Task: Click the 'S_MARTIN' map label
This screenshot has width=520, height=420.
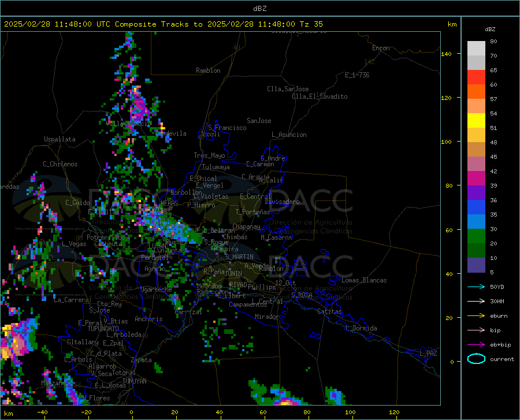Action: coord(239,257)
